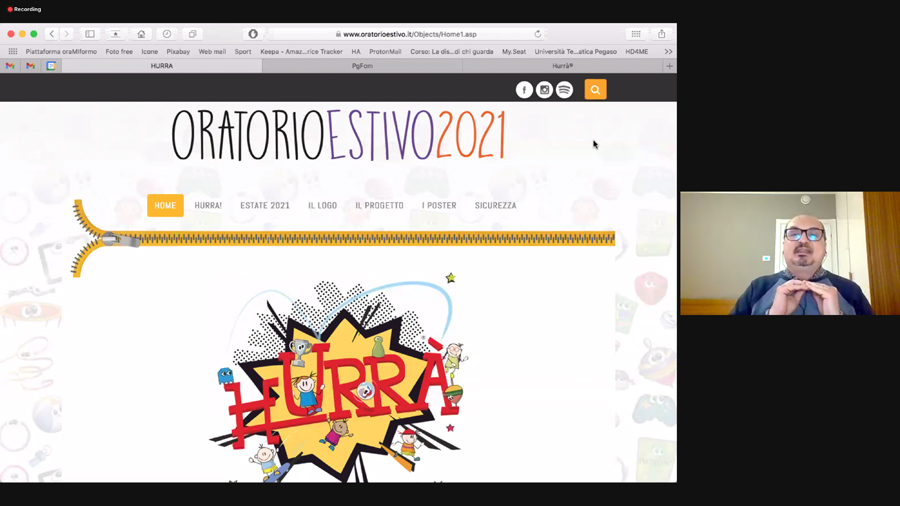Open the Share sheet icon
Screen dimensions: 900x506
661,34
